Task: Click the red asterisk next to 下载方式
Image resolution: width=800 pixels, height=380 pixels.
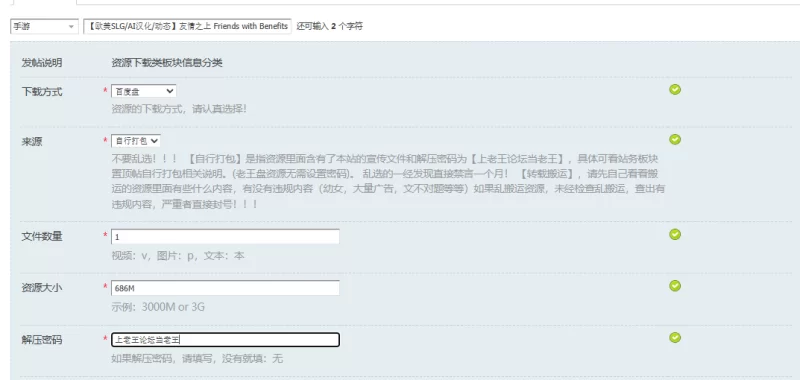Action: point(106,91)
